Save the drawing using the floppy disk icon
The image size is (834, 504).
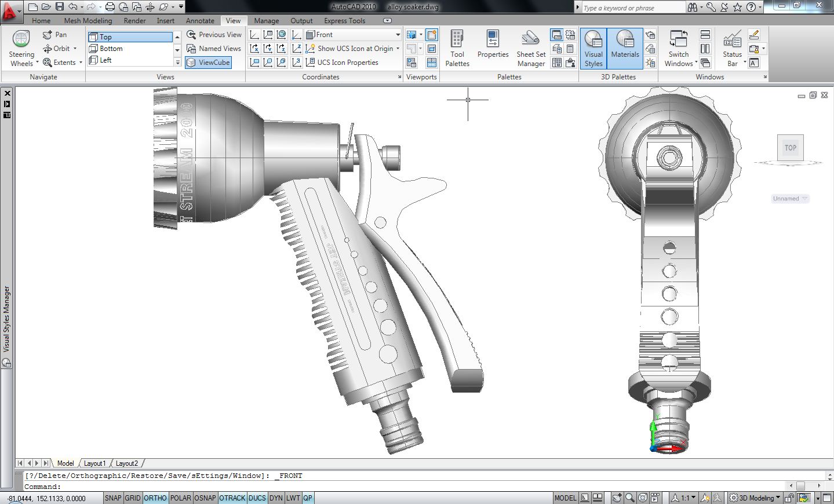click(60, 7)
